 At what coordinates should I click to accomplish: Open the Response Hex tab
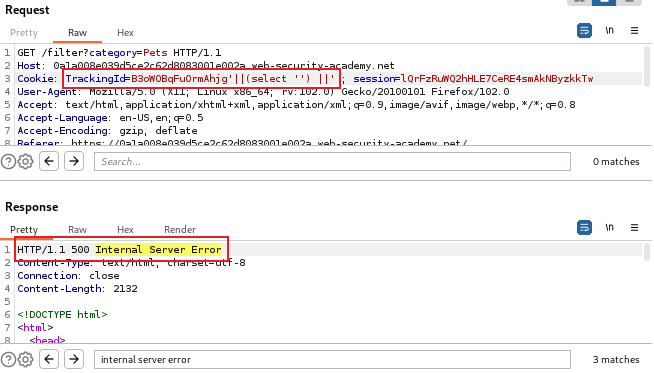click(125, 229)
